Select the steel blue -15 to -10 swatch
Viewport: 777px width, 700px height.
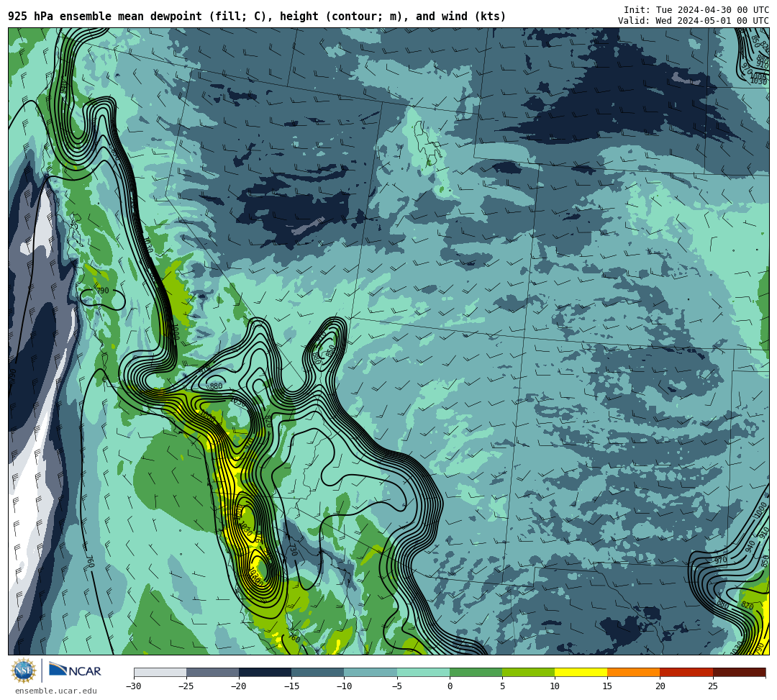point(318,672)
